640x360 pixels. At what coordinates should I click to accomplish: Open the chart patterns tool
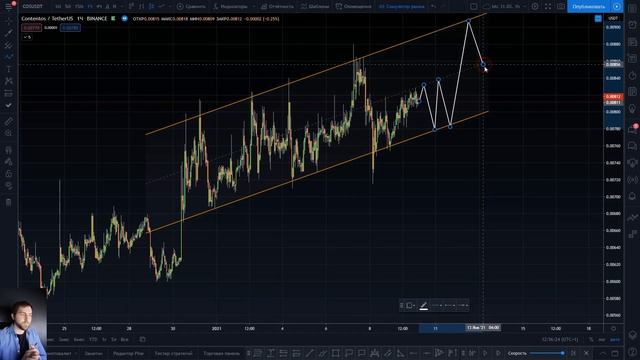(8, 81)
